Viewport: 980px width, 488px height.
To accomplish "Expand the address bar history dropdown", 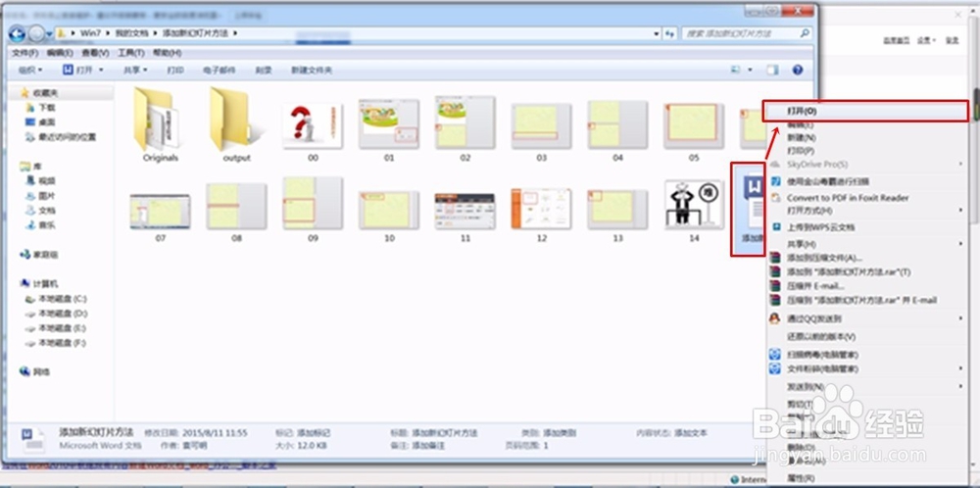I will pos(657,33).
